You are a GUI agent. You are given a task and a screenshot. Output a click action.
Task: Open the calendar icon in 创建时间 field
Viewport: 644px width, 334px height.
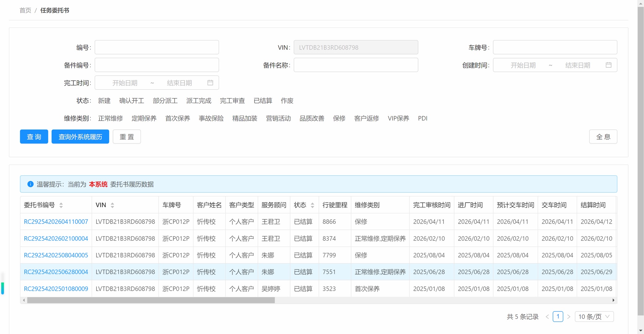point(608,65)
